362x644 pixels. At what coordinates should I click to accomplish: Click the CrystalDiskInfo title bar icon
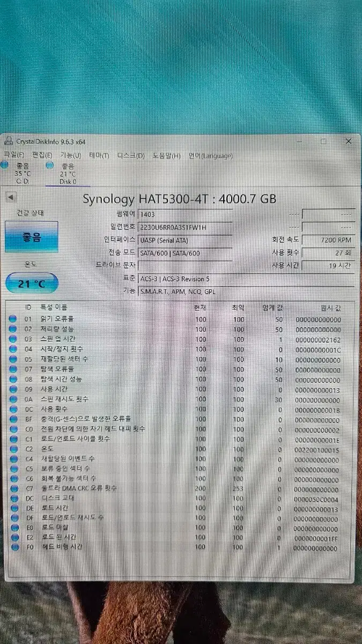8,142
